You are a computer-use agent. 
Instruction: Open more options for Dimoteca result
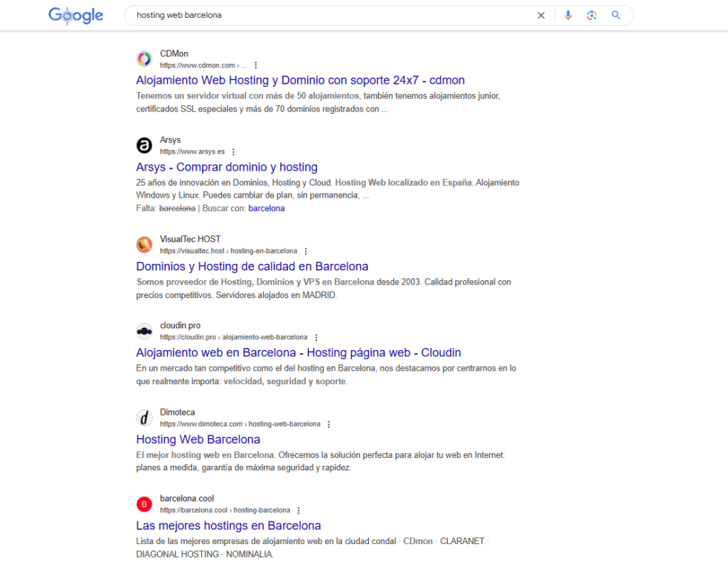pos(328,424)
